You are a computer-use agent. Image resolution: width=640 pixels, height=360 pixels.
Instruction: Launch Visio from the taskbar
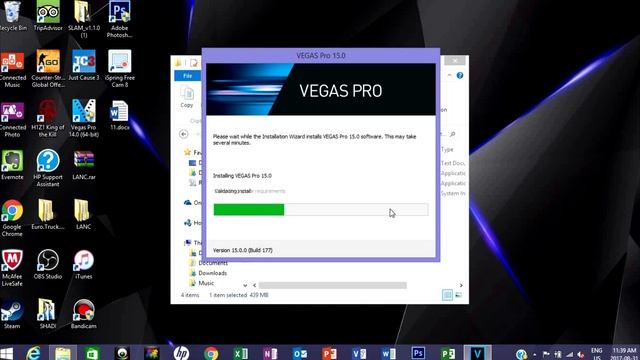[x=359, y=353]
